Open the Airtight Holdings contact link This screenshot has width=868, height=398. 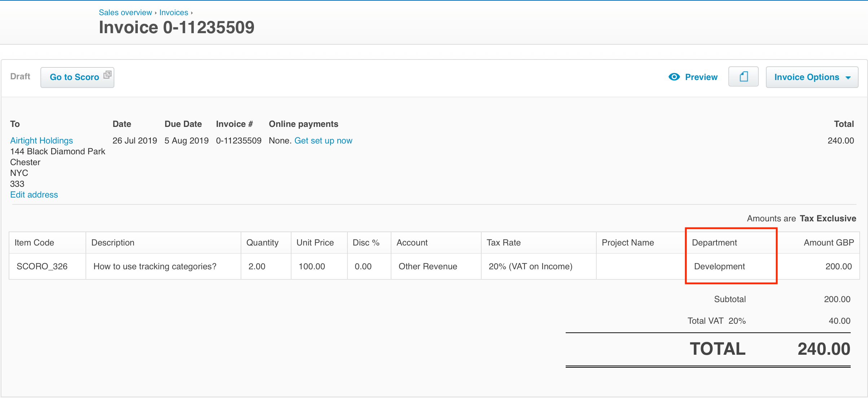(x=41, y=141)
